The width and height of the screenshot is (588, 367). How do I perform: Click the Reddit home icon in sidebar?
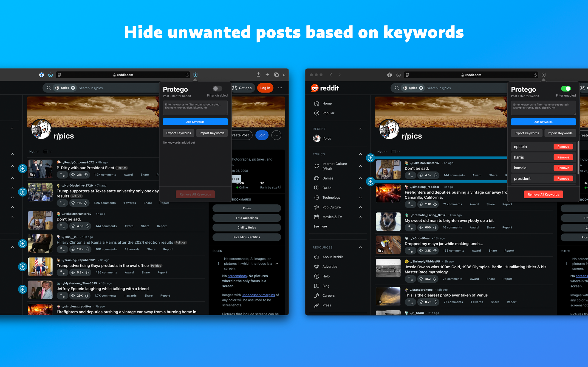(x=317, y=103)
